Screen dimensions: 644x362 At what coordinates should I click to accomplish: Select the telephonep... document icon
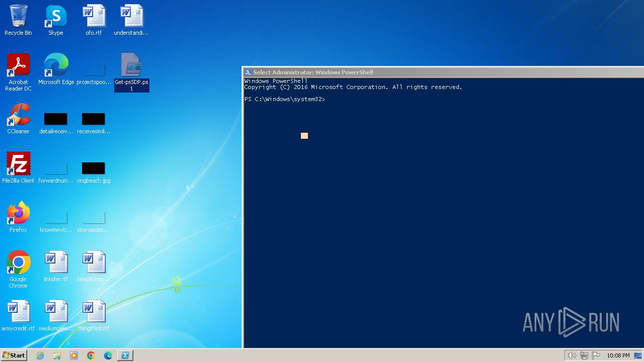pos(94,266)
